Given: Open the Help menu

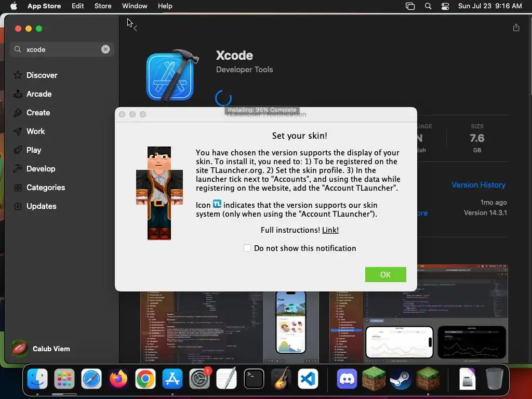Looking at the screenshot, I should point(165,6).
